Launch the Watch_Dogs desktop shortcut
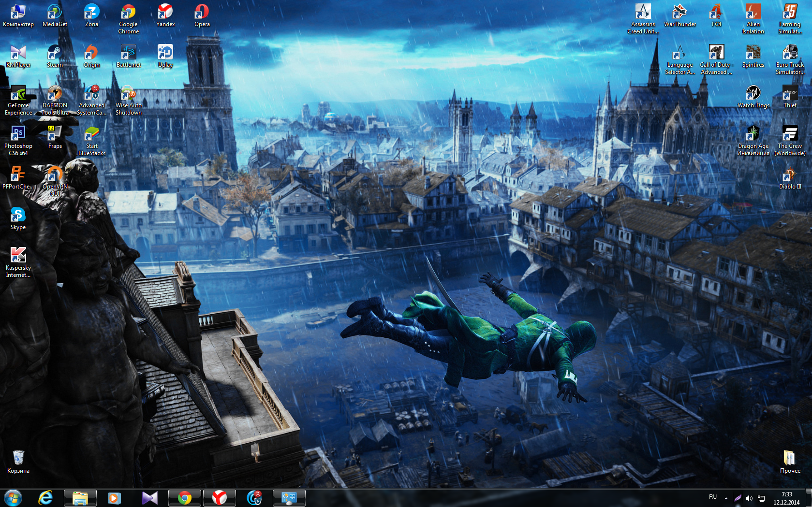 [x=753, y=97]
